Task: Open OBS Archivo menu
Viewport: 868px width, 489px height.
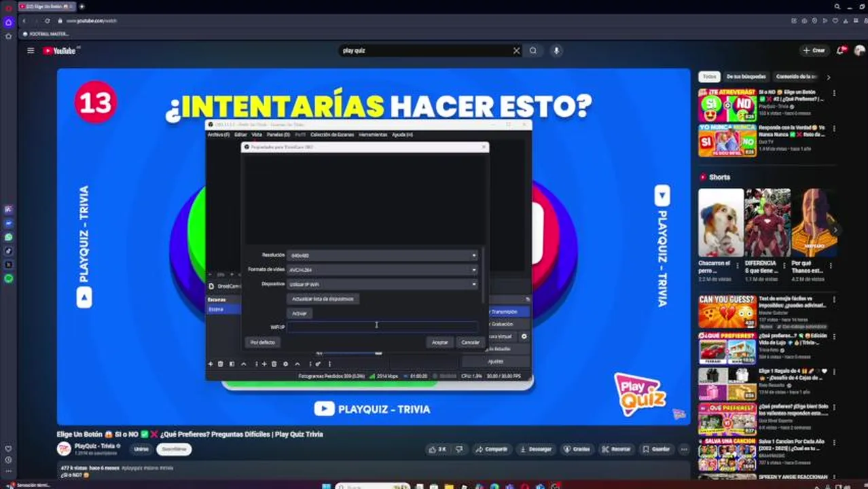Action: 218,134
